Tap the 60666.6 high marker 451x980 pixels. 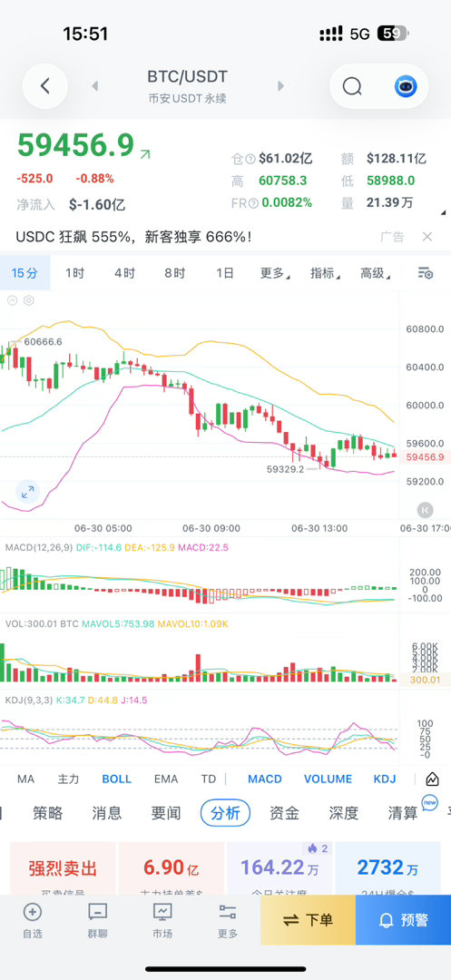(43, 341)
